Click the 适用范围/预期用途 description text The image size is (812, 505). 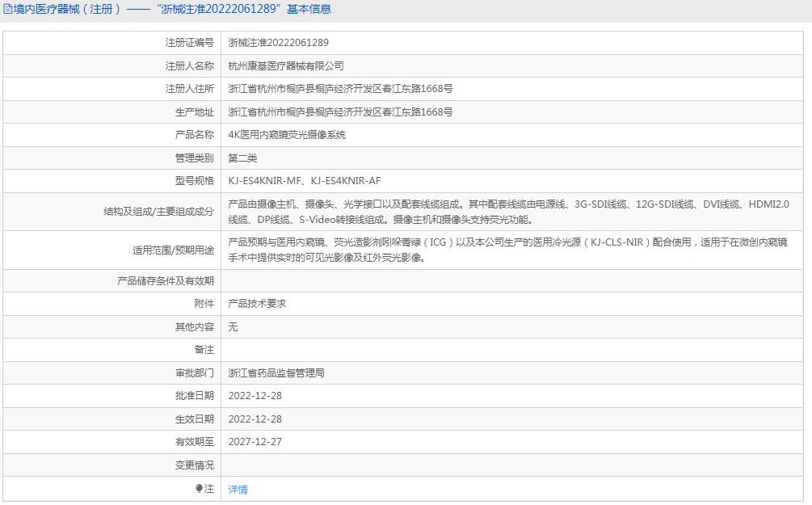(x=509, y=250)
